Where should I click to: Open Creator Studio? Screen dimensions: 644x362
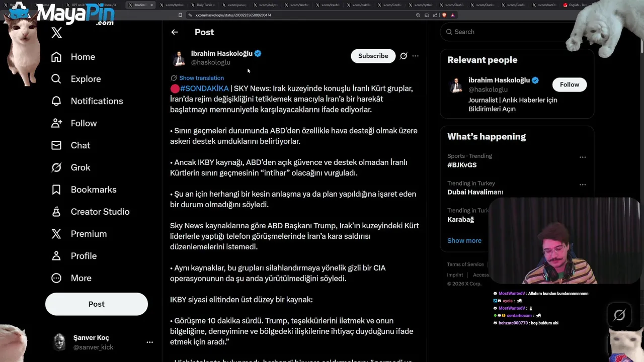[90, 212]
